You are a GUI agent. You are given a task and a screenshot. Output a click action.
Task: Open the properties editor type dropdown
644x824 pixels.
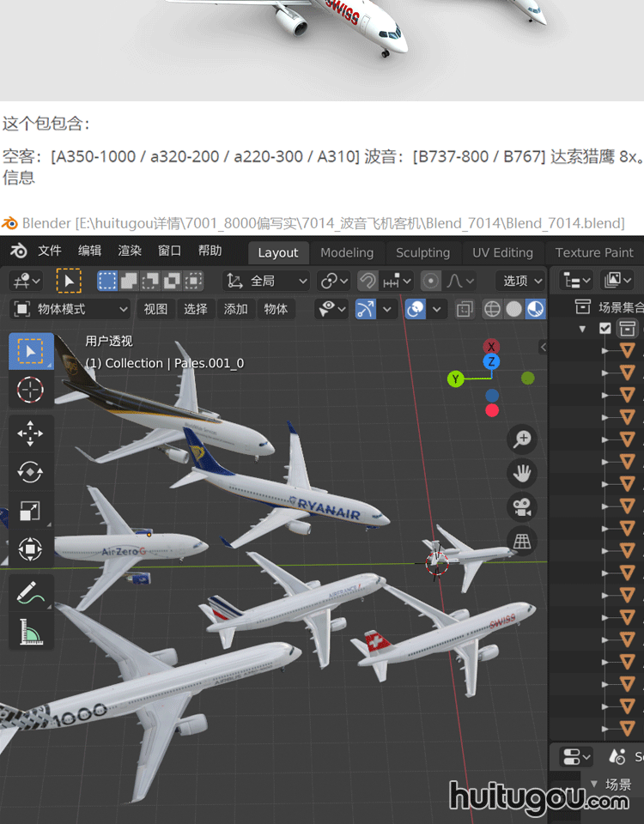[575, 757]
